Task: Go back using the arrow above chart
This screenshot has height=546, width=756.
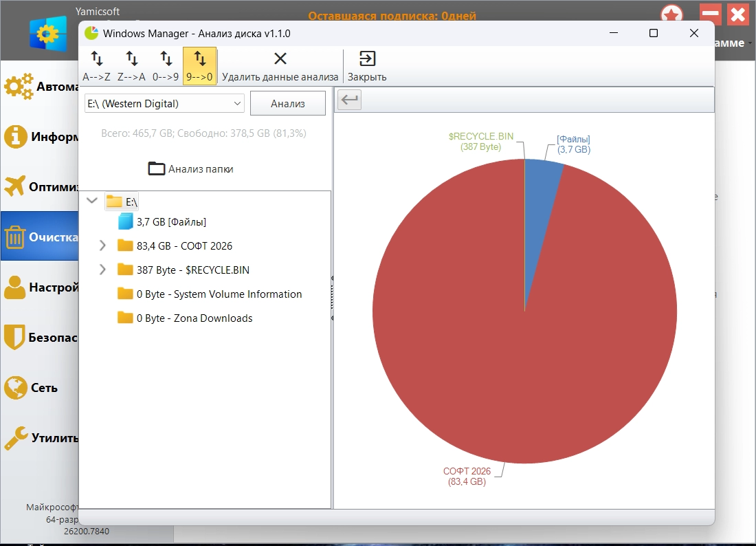Action: click(350, 100)
